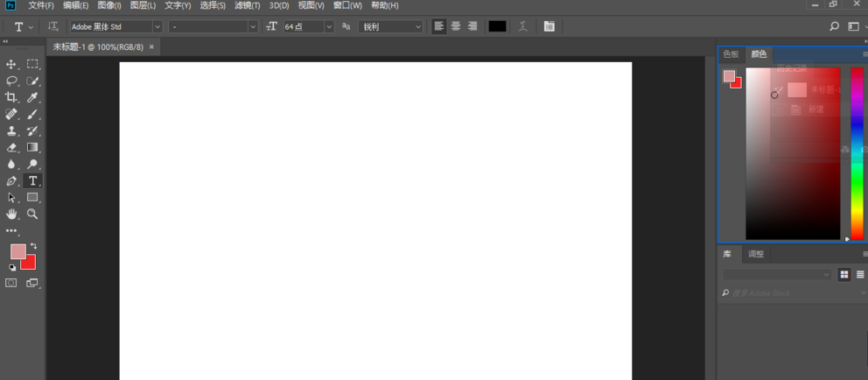Select the Pen tool
The image size is (868, 380).
pos(11,181)
